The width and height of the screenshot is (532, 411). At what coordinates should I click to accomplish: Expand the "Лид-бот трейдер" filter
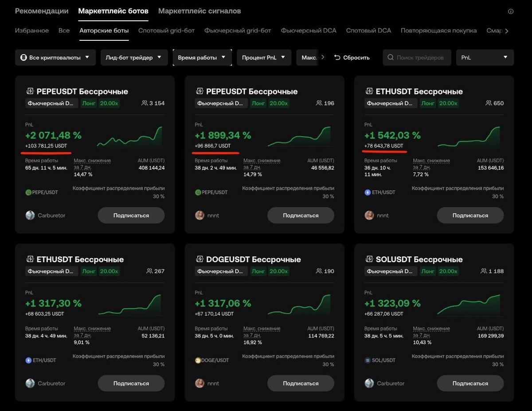point(134,58)
